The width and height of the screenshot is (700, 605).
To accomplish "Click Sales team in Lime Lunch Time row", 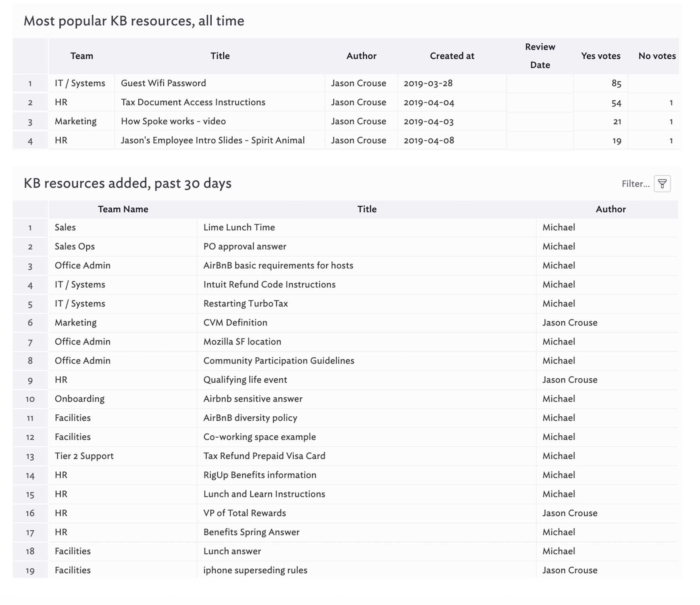I will pyautogui.click(x=65, y=227).
